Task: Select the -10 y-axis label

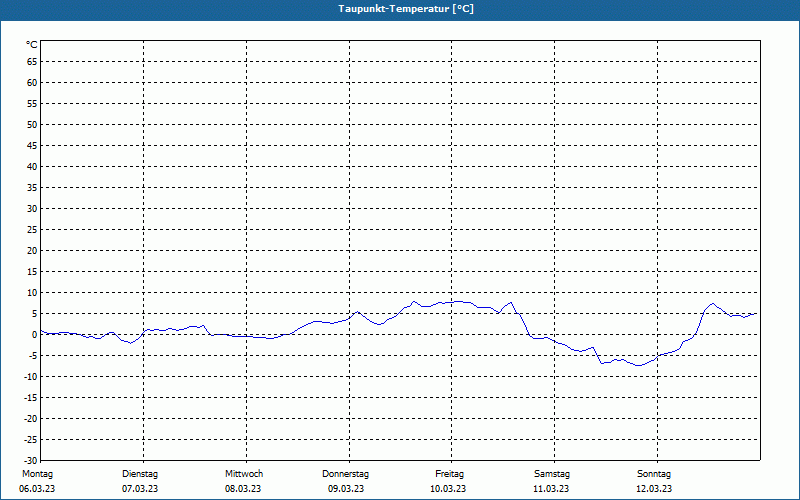Action: (31, 377)
